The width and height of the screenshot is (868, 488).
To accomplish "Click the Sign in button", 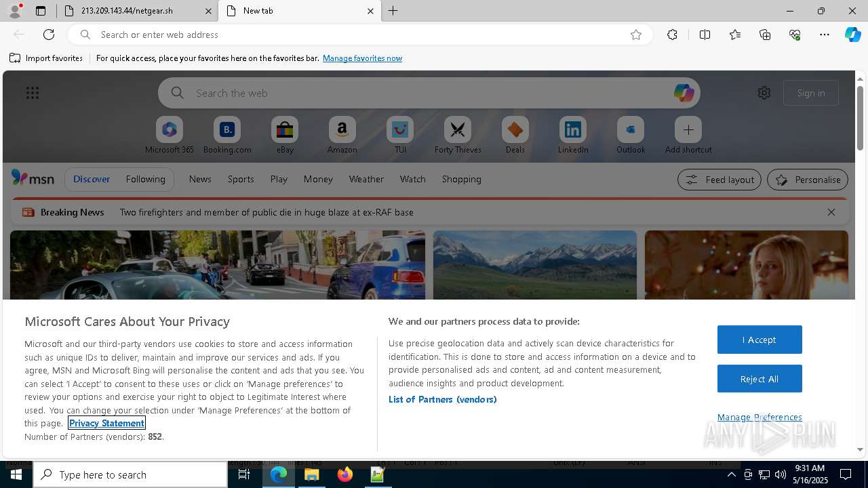I will (811, 93).
